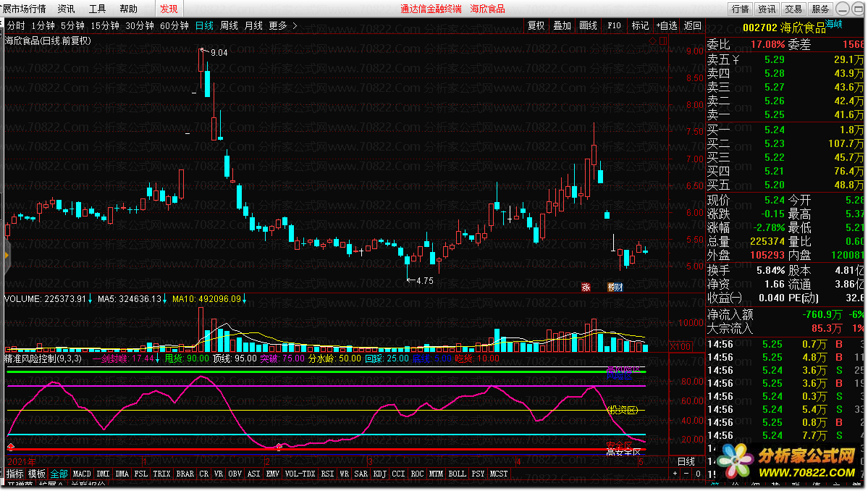868x491 pixels.
Task: Click the 复权 button
Action: (536, 25)
